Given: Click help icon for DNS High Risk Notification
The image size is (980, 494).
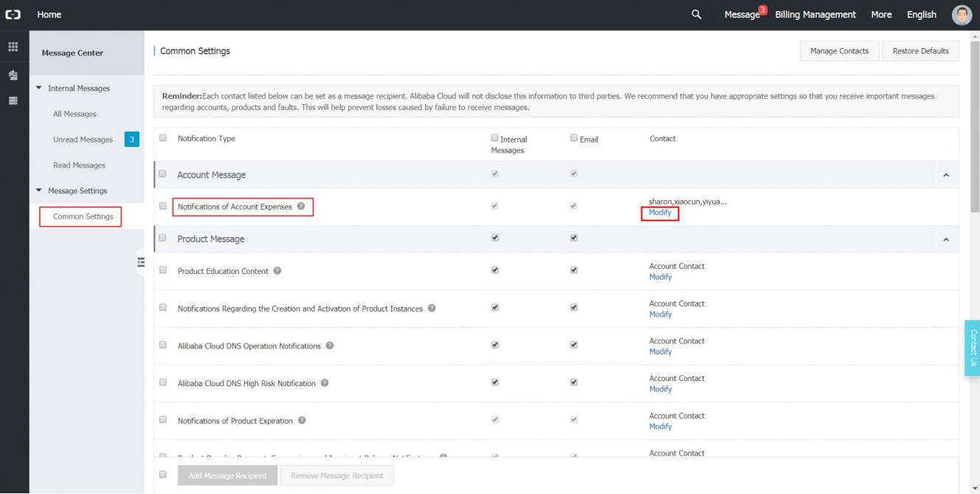Looking at the screenshot, I should (325, 383).
